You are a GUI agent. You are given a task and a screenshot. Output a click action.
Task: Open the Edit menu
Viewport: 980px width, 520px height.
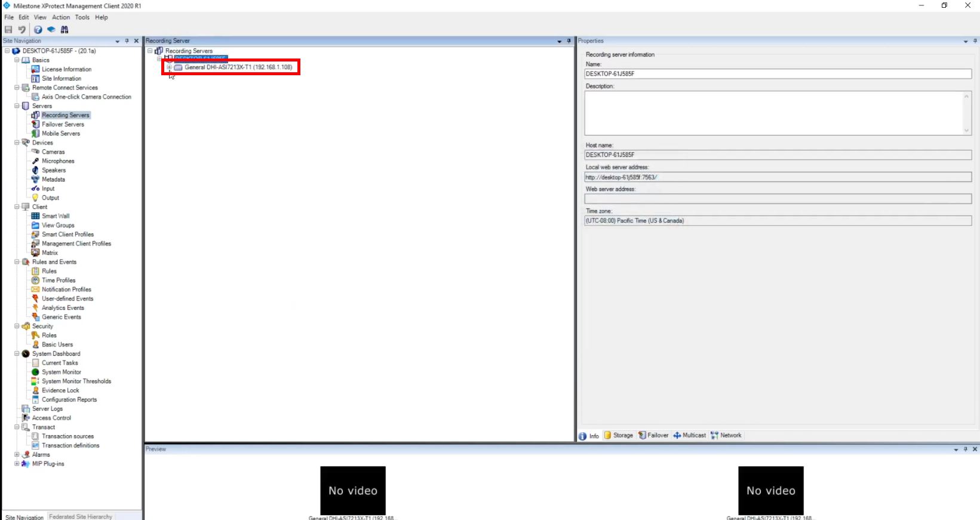click(x=23, y=17)
